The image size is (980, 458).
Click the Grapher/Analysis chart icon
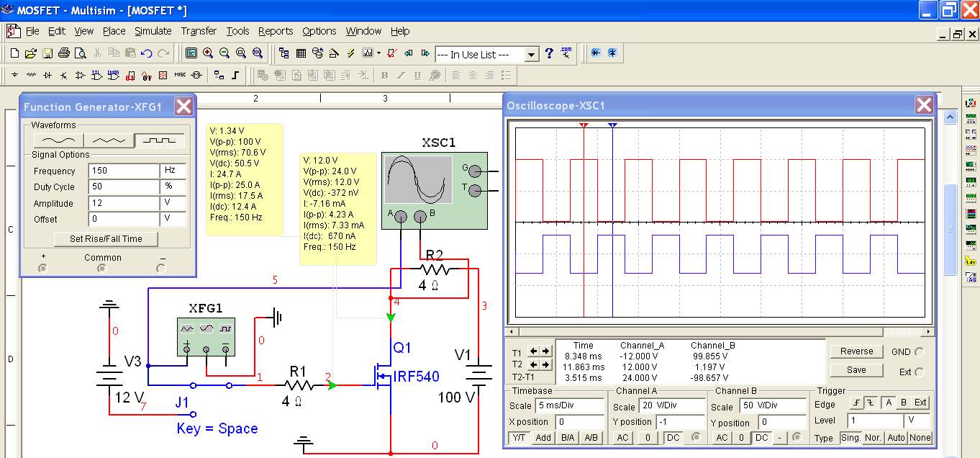point(368,53)
